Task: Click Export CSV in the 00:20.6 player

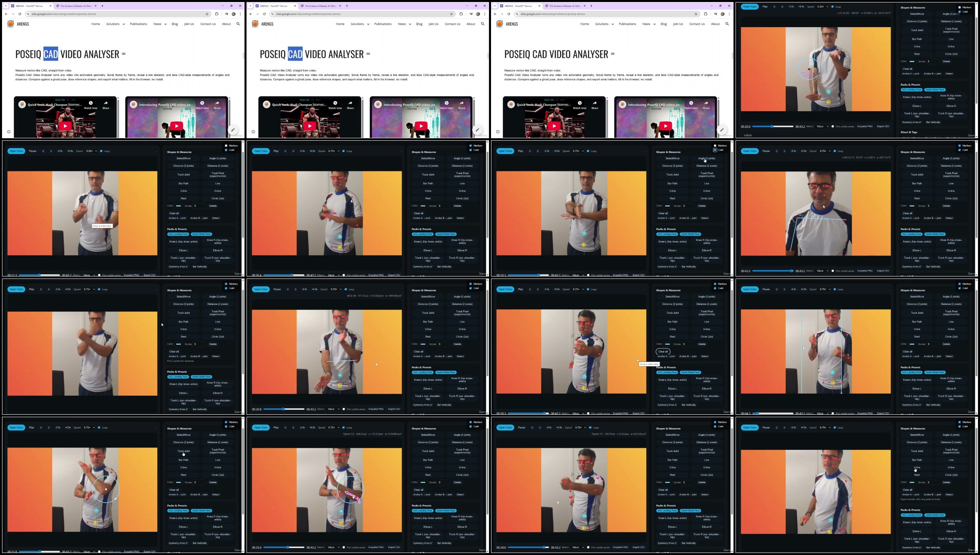Action: 883,127
